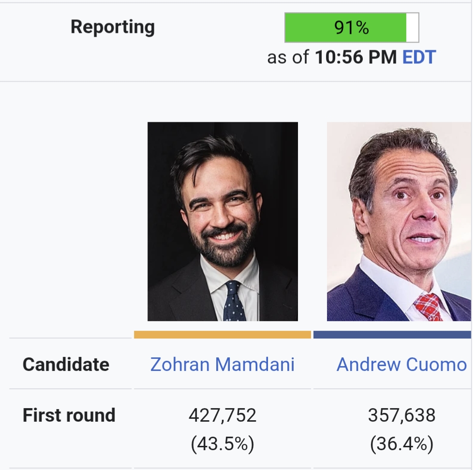Click the navy blue color bar under right photo
Screen dimensions: 476x470
tap(392, 335)
